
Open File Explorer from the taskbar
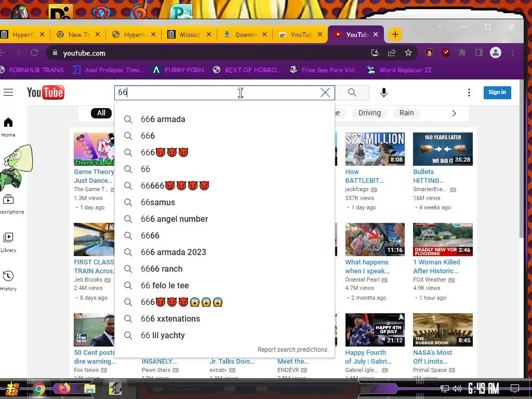tap(89, 389)
